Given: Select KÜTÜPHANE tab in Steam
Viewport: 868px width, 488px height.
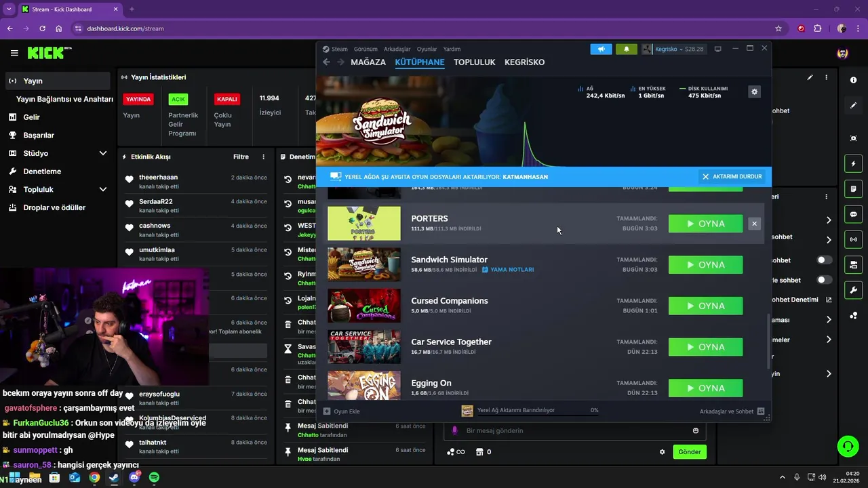Looking at the screenshot, I should tap(420, 62).
